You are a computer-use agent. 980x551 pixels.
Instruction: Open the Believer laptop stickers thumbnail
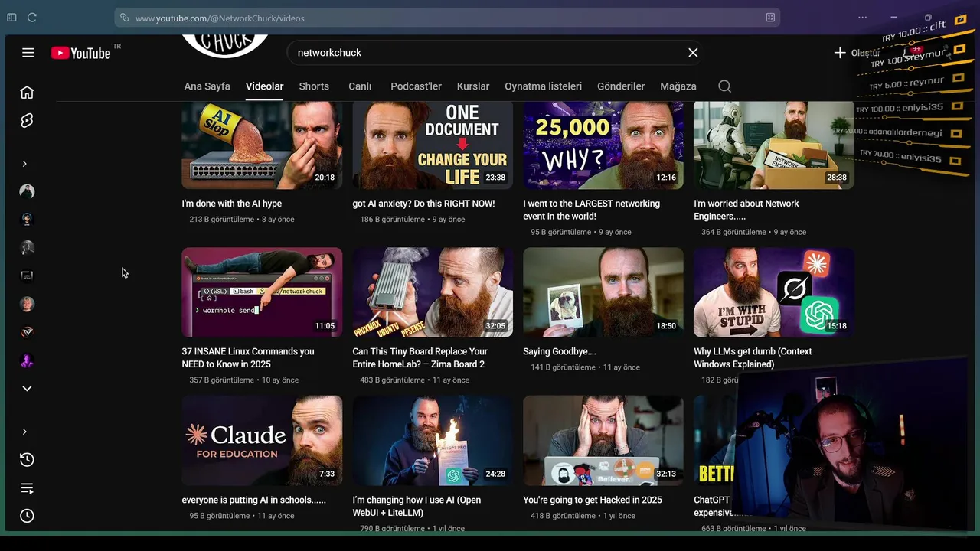[x=603, y=440]
